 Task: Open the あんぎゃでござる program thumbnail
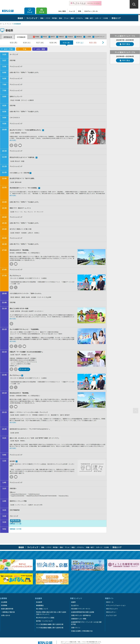91,137
